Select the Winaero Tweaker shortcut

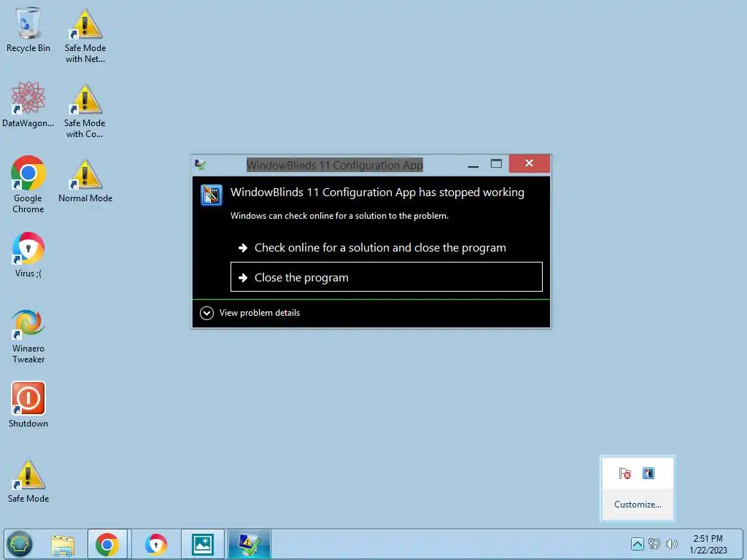point(28,337)
